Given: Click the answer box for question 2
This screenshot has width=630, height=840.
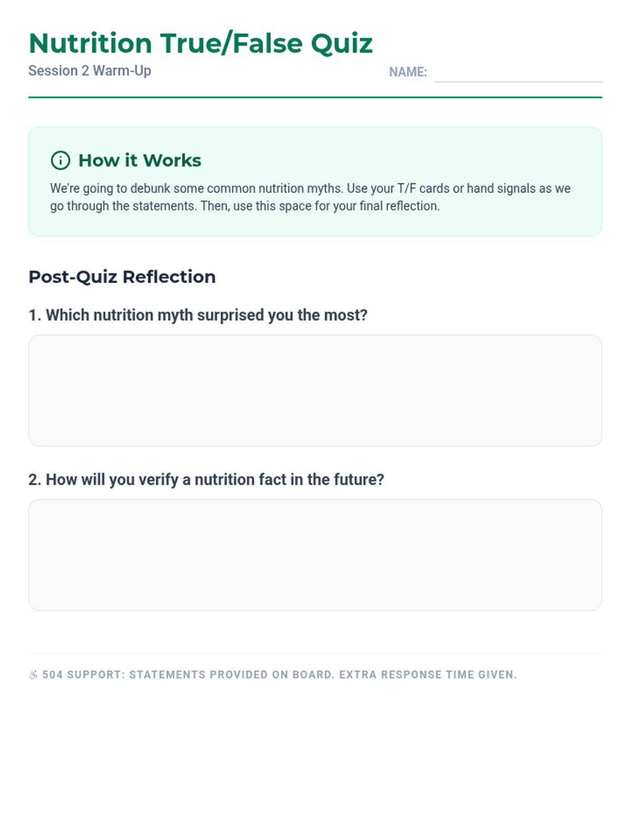Looking at the screenshot, I should pos(315,555).
